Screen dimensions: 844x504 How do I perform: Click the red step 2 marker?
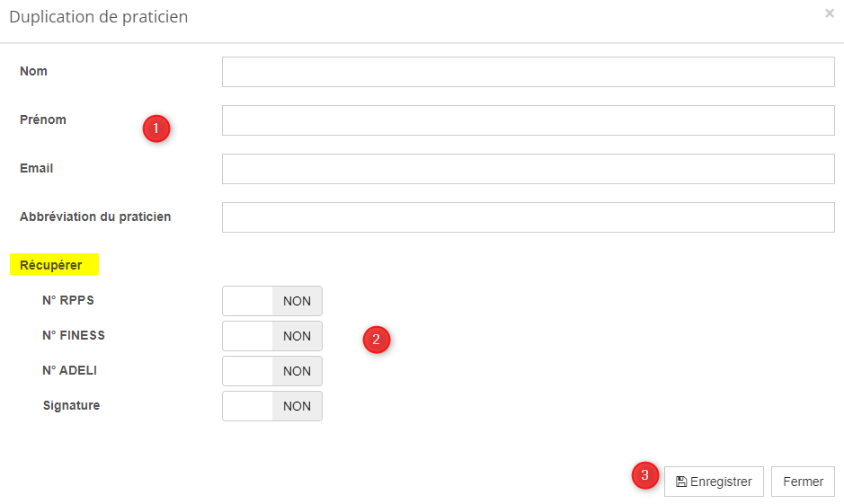tap(376, 340)
